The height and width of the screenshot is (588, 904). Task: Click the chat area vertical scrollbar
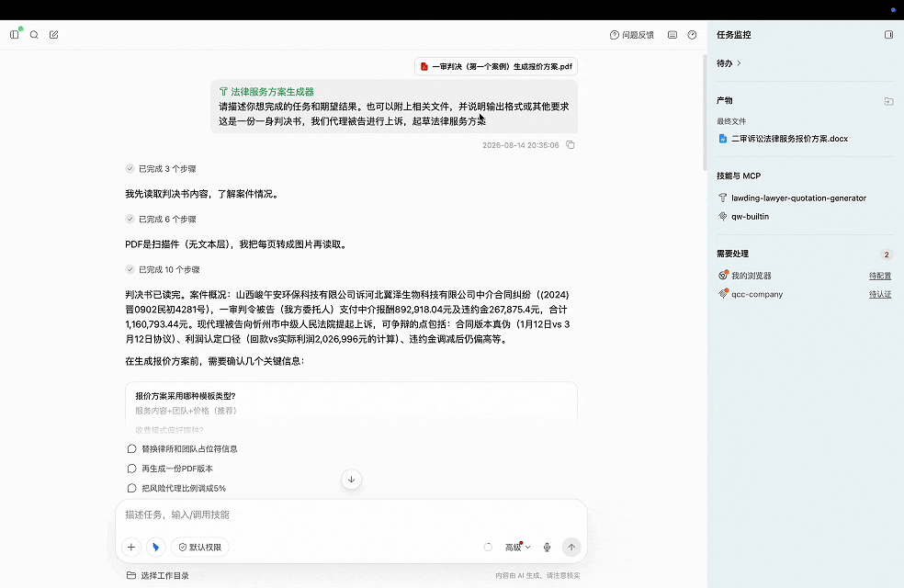tap(705, 112)
